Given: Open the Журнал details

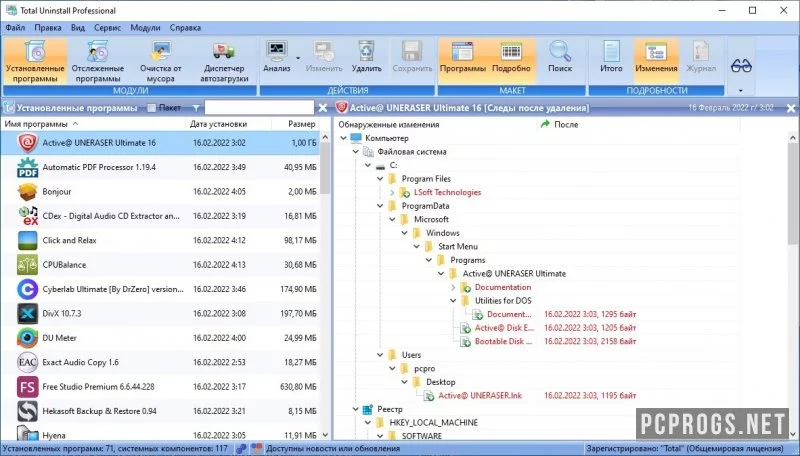Looking at the screenshot, I should 701,56.
